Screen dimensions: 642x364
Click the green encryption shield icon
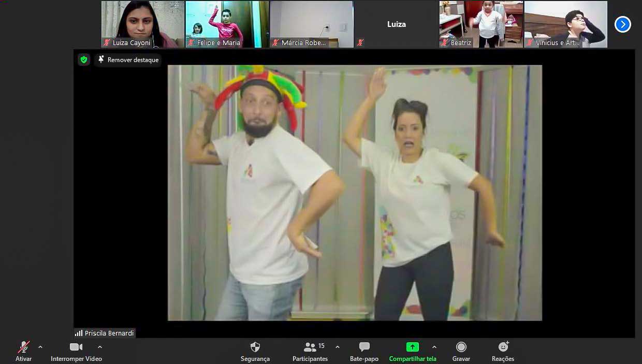pyautogui.click(x=83, y=60)
